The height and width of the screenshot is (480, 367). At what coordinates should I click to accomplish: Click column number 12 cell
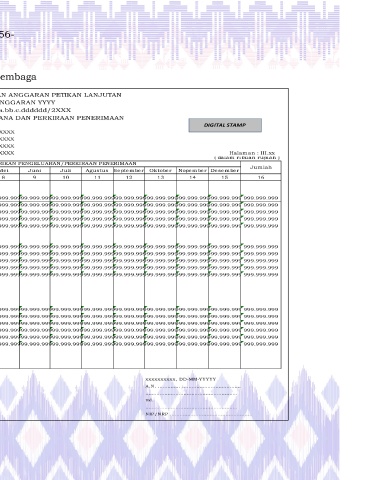[129, 177]
